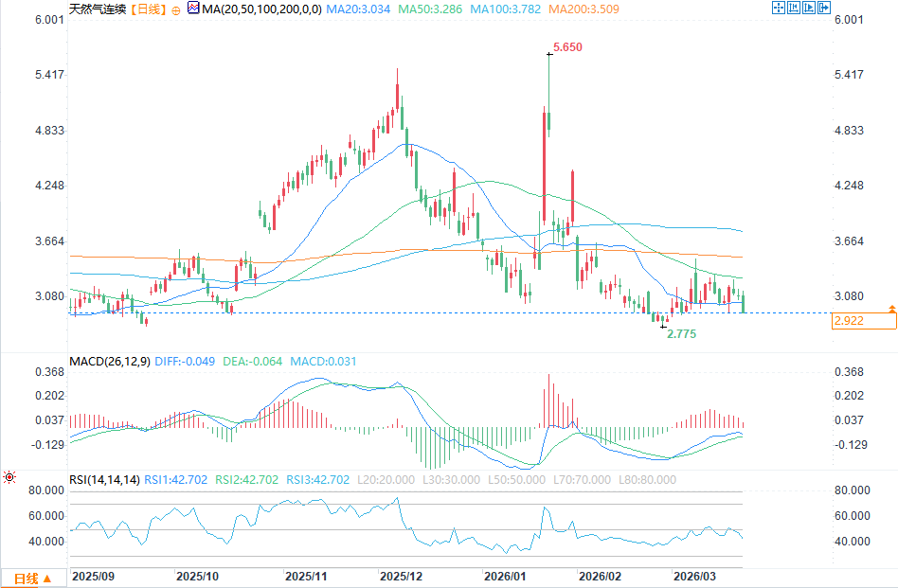Click the 2026/03 date on the time axis

tap(694, 576)
